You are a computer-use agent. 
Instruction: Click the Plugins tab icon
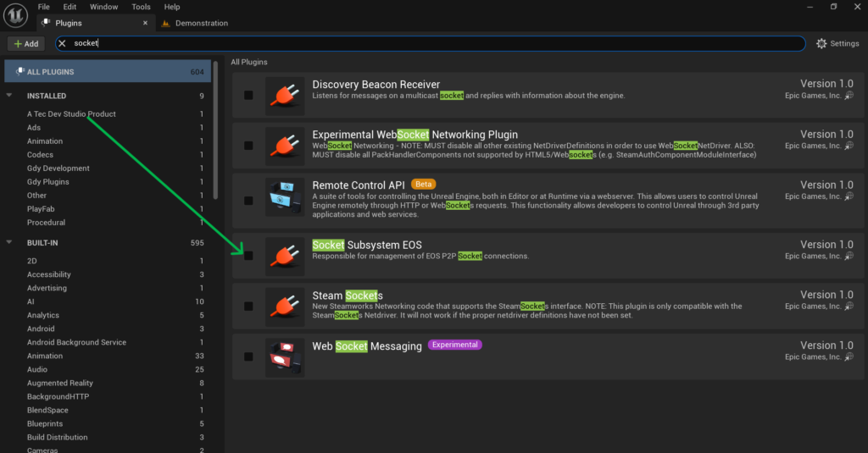[46, 23]
